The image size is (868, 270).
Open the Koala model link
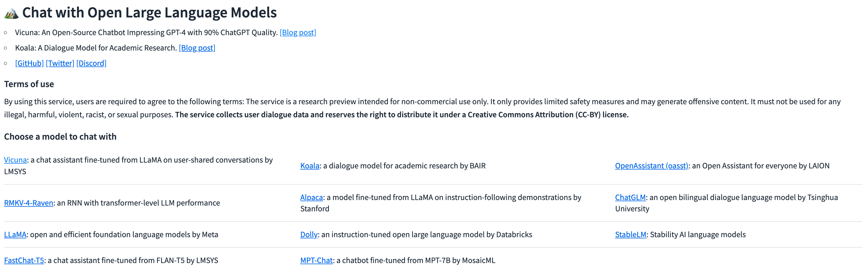tap(310, 166)
